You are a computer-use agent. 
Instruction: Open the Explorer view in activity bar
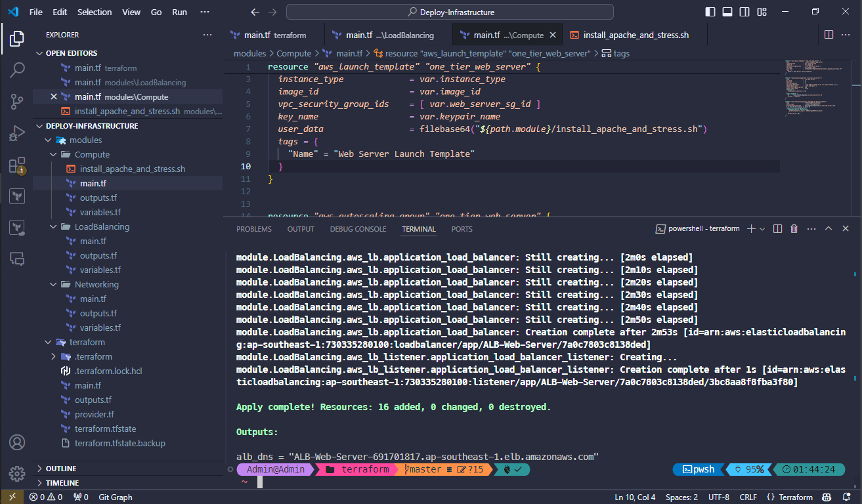click(17, 39)
